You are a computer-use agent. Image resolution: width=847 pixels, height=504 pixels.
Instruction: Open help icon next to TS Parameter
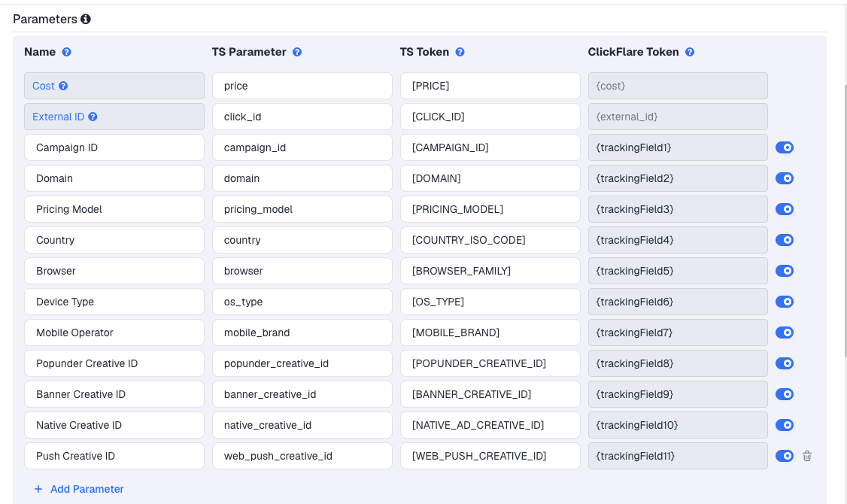coord(297,52)
